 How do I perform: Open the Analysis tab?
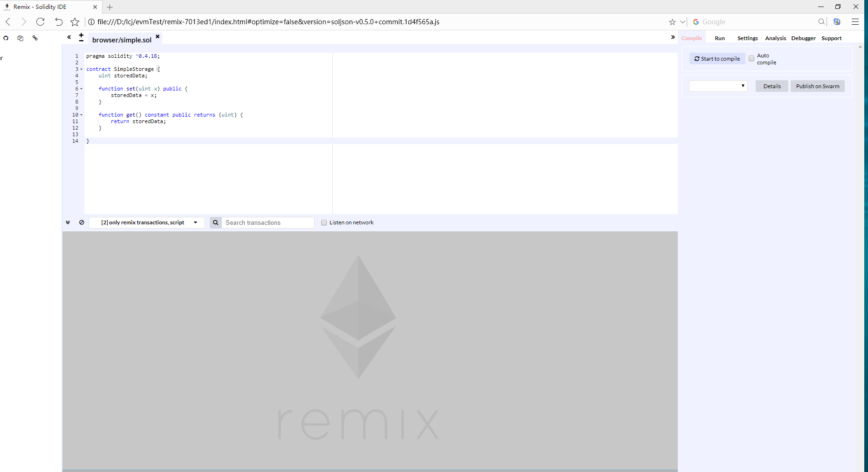pos(775,38)
